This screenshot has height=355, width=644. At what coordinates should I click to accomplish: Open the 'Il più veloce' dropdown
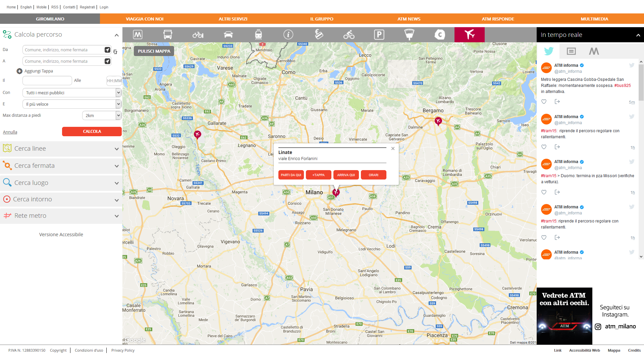click(118, 104)
